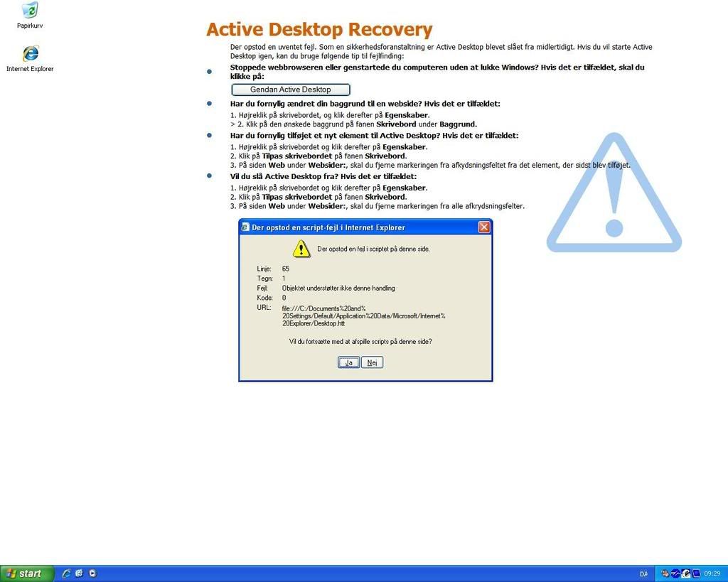Click the step '2. Klik på den ønskede baggrund'
728x582 pixels.
pos(354,124)
